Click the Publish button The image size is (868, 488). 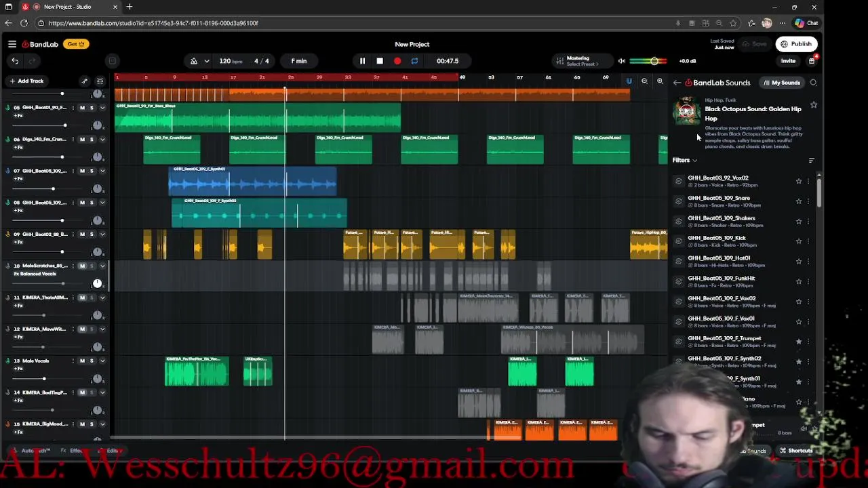[796, 44]
